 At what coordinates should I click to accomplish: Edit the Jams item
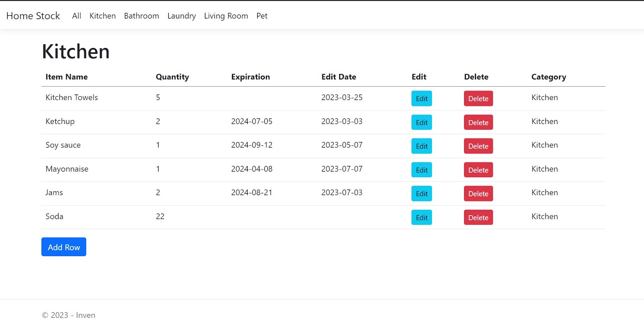(x=421, y=194)
